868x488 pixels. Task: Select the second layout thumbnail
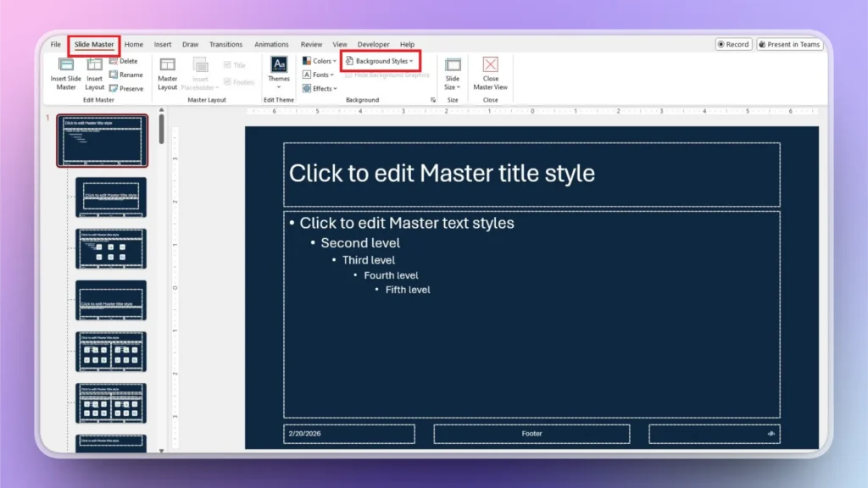click(x=110, y=197)
